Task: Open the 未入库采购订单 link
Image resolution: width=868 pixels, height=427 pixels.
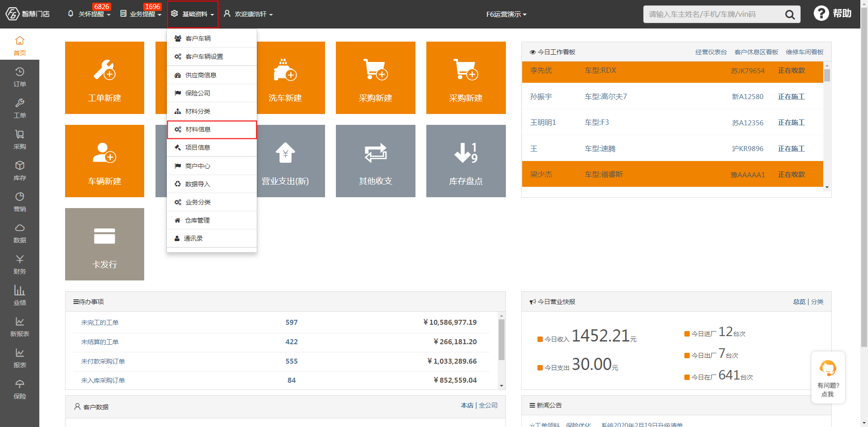Action: [x=103, y=380]
